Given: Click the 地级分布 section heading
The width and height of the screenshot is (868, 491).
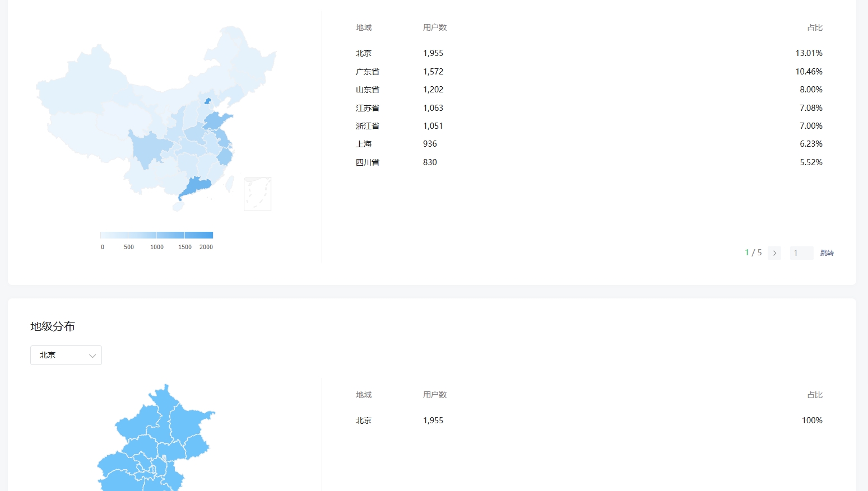Looking at the screenshot, I should pos(53,326).
